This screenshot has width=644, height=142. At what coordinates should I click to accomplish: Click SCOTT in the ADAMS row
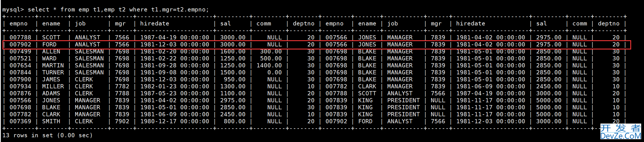pos(367,93)
